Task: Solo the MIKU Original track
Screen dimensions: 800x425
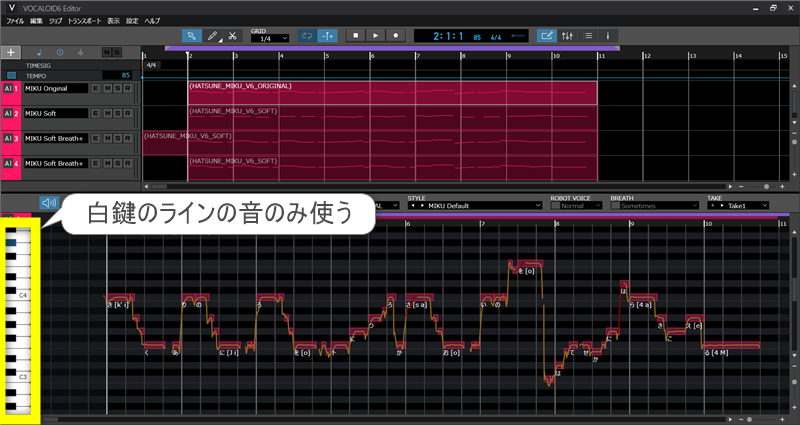Action: point(117,88)
